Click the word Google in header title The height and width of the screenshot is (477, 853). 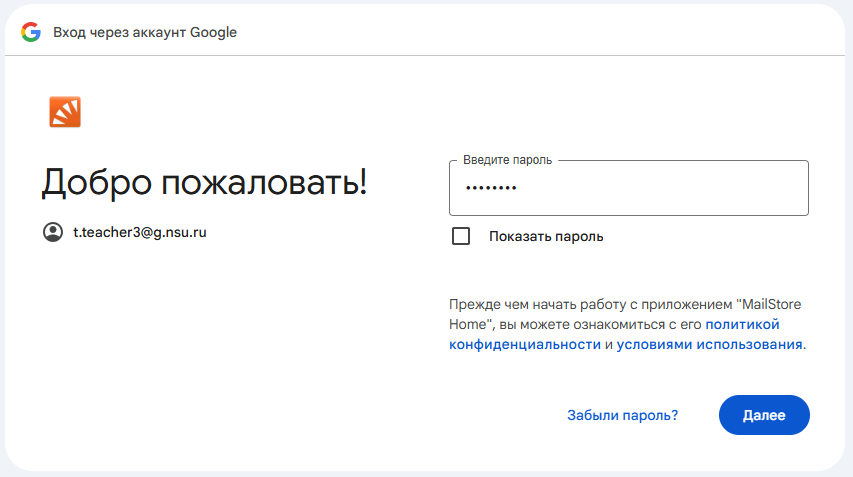213,33
